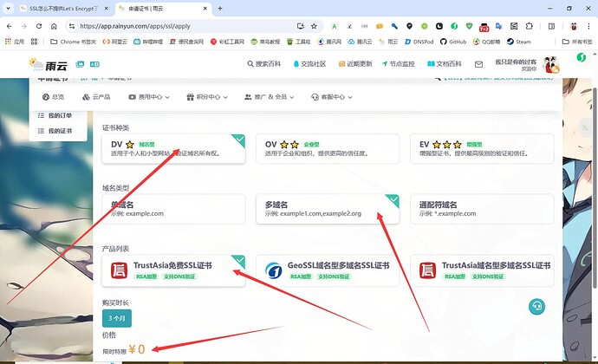The width and height of the screenshot is (598, 364).
Task: Select the DV certificate type card
Action: [x=173, y=149]
